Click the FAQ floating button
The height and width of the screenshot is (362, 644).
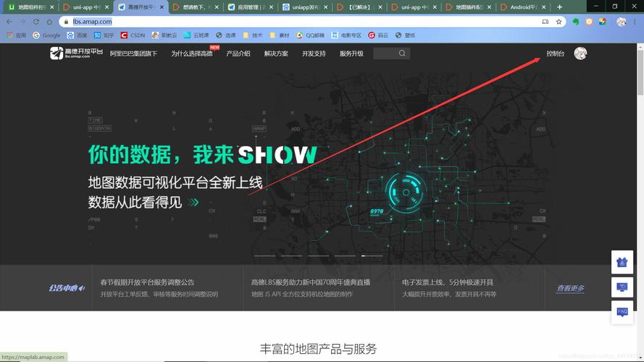(x=622, y=312)
